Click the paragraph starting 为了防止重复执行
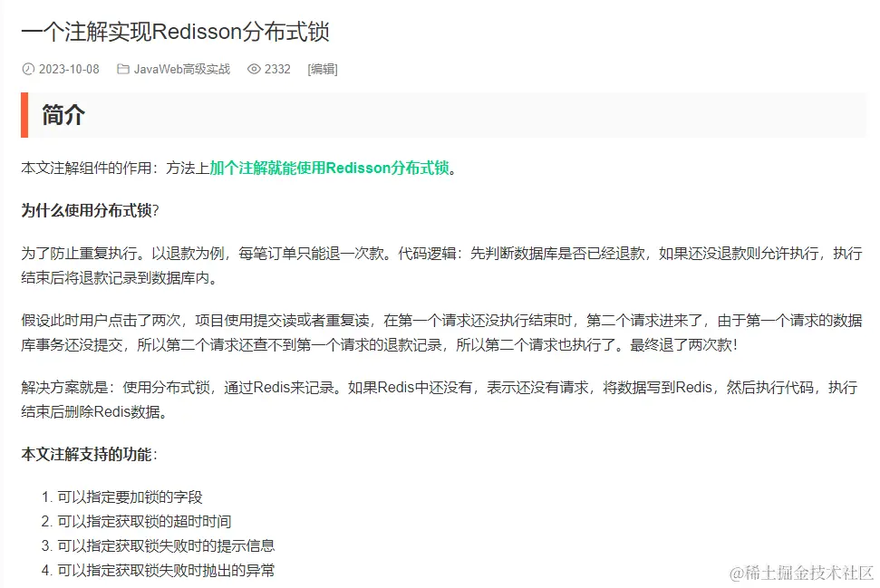Viewport: 880px width, 588px height. (x=441, y=265)
